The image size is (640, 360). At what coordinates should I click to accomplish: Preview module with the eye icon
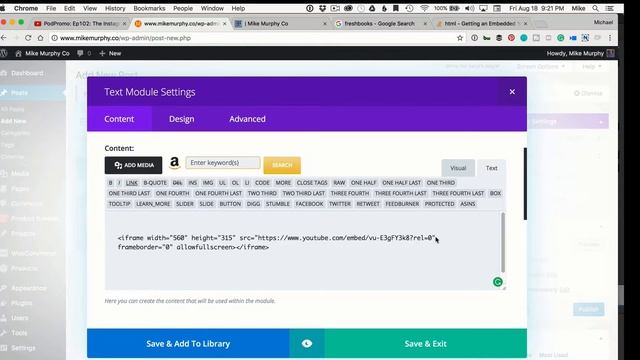click(307, 344)
